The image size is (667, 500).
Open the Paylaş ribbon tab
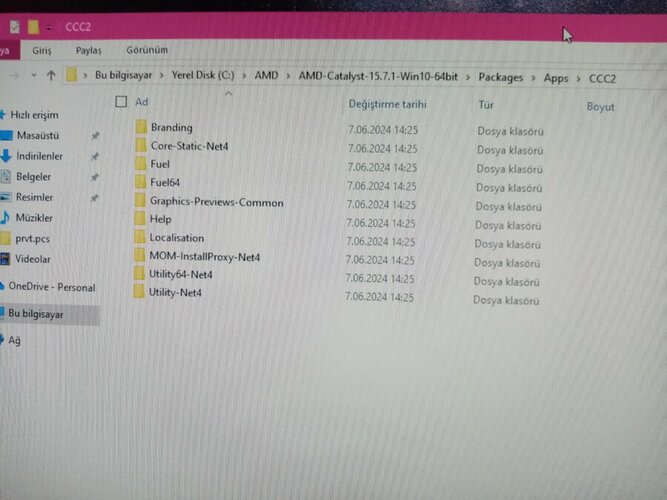[88, 50]
